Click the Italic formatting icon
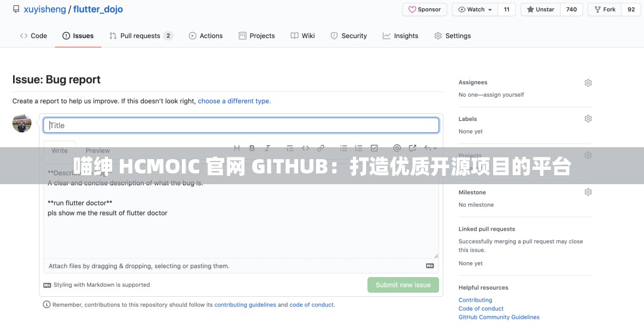Image resolution: width=644 pixels, height=332 pixels. coord(267,148)
